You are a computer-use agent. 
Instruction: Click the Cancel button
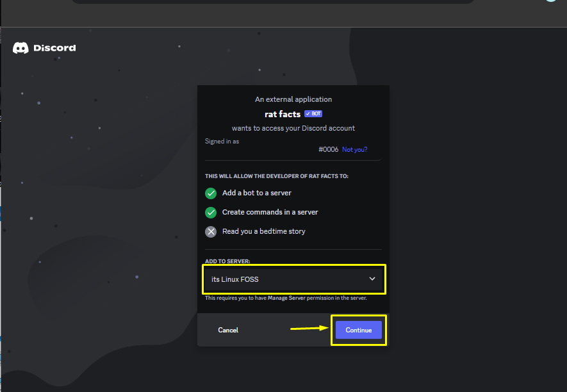point(228,330)
